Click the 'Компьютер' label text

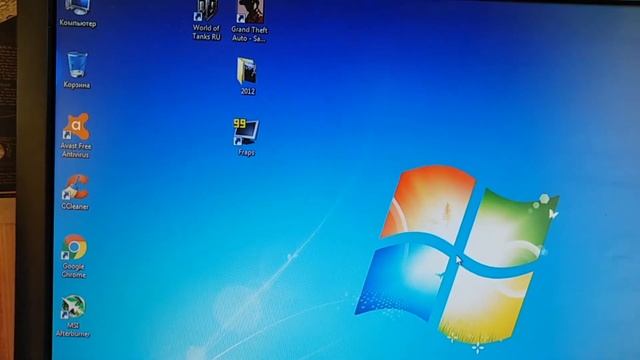78,23
